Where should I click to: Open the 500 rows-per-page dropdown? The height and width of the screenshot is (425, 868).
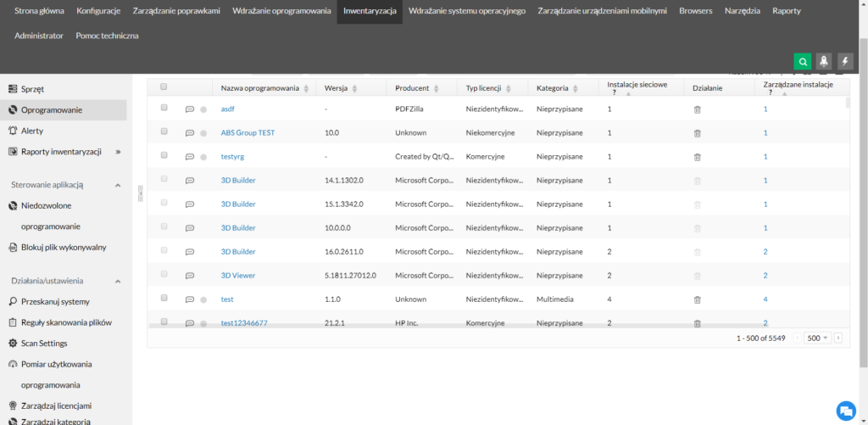[x=818, y=338]
